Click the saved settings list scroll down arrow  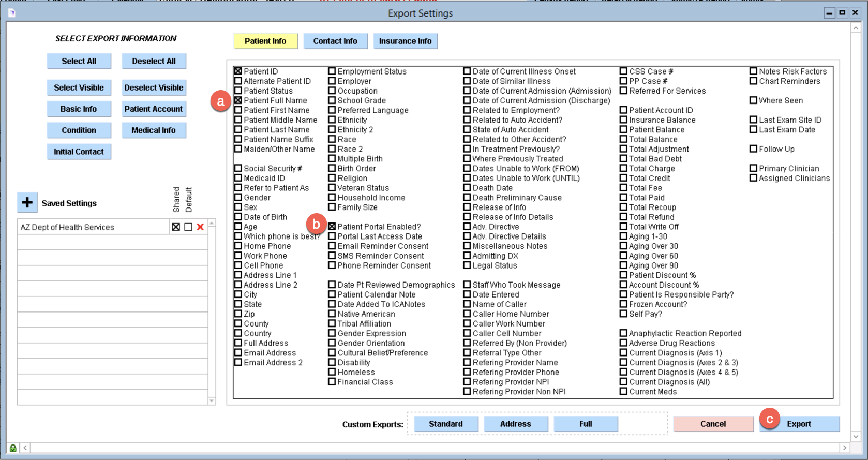212,400
